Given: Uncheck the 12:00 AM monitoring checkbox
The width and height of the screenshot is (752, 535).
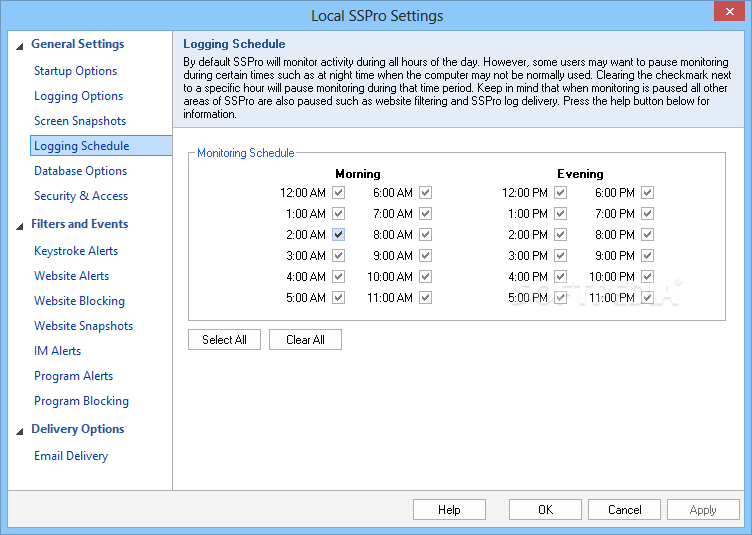Looking at the screenshot, I should 339,193.
